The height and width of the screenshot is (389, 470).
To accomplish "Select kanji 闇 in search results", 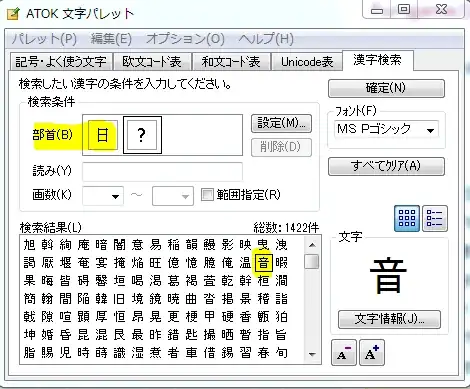I will pos(119,245).
